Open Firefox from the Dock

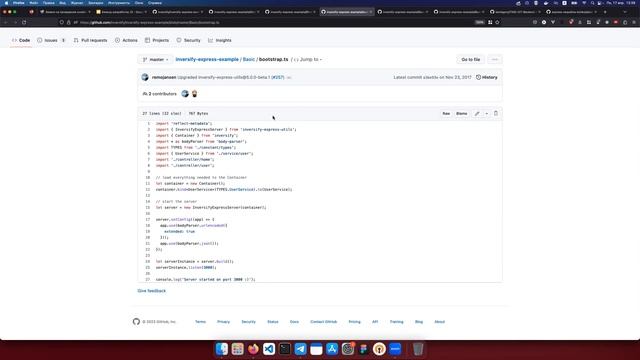(253, 349)
